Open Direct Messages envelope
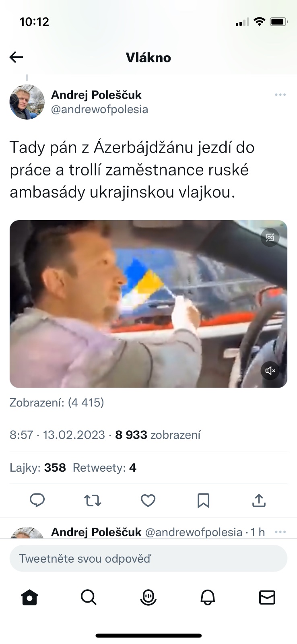The image size is (297, 644). pos(267,597)
